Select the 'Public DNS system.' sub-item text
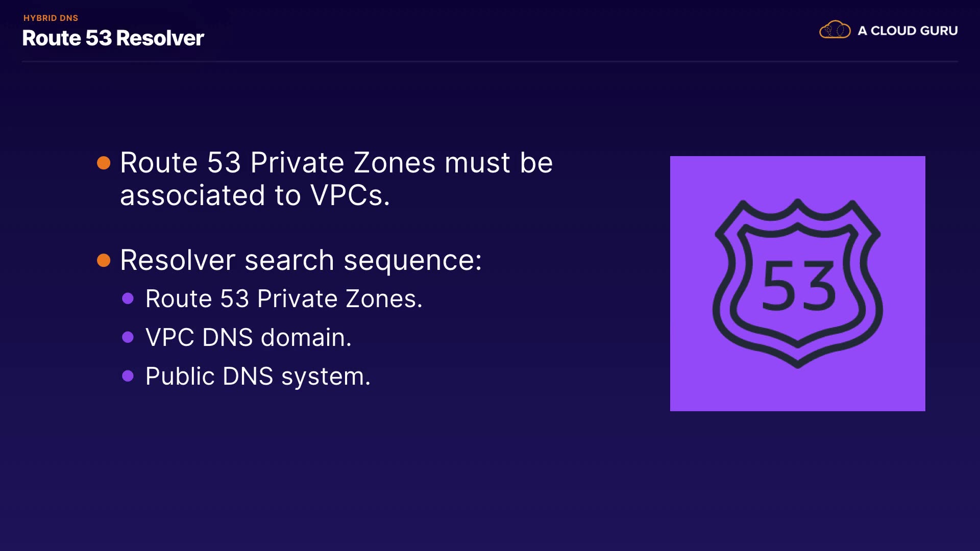 point(258,376)
